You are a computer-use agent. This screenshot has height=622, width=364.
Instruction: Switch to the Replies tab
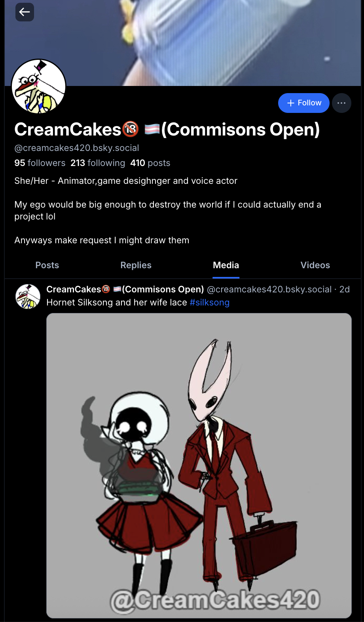pos(136,265)
